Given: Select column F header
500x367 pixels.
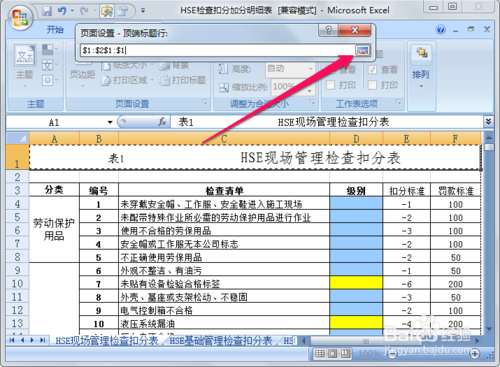Looking at the screenshot, I should tap(455, 138).
